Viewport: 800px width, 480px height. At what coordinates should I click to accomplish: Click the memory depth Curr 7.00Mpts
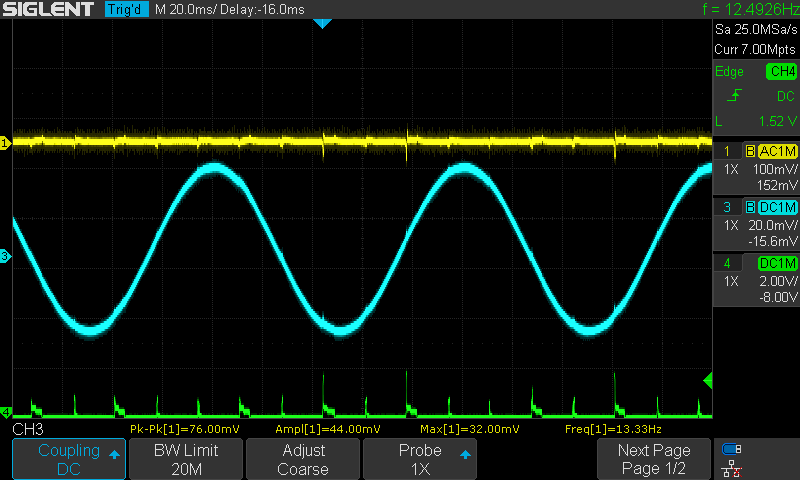[x=755, y=49]
